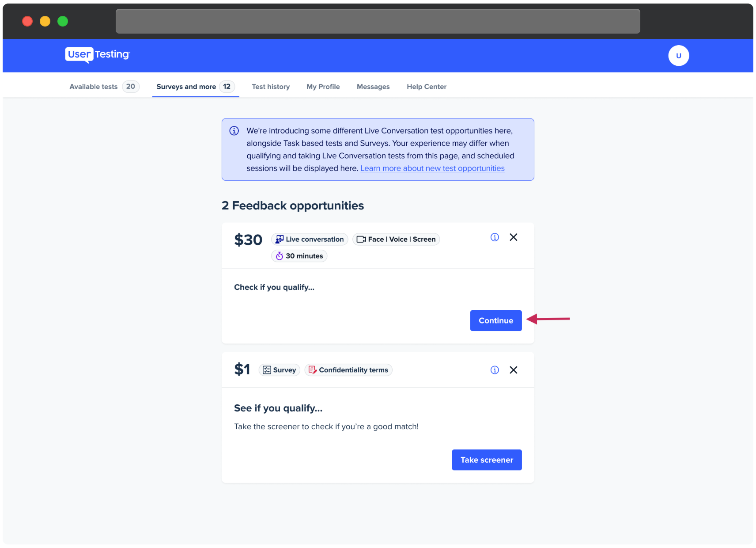Screen dimensions: 756x548
Task: Click the Available tests count badge 20
Action: [x=131, y=87]
